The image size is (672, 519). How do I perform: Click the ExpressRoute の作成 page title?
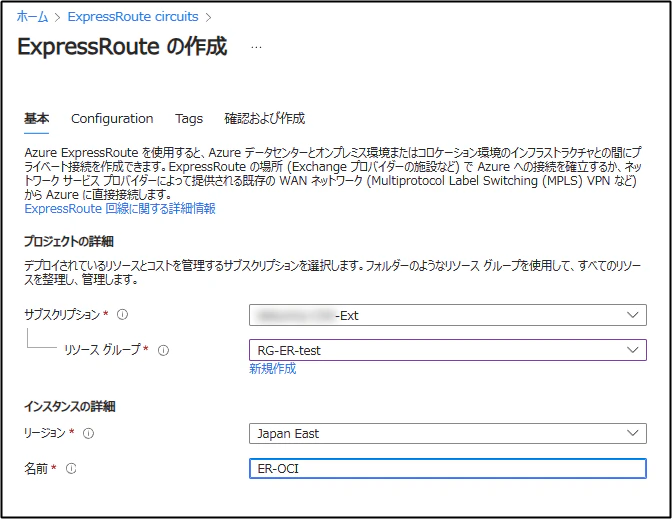pos(122,46)
